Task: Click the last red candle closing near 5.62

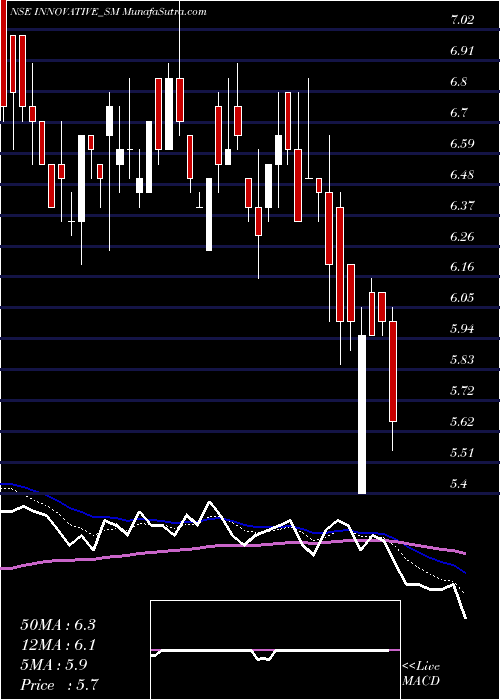Action: (x=393, y=371)
